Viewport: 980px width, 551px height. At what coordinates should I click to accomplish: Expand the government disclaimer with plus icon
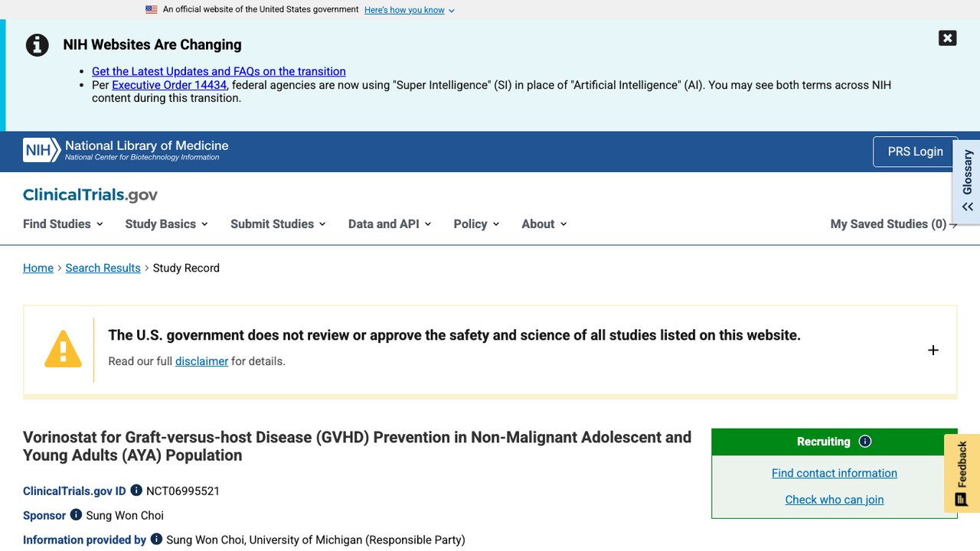pos(933,350)
